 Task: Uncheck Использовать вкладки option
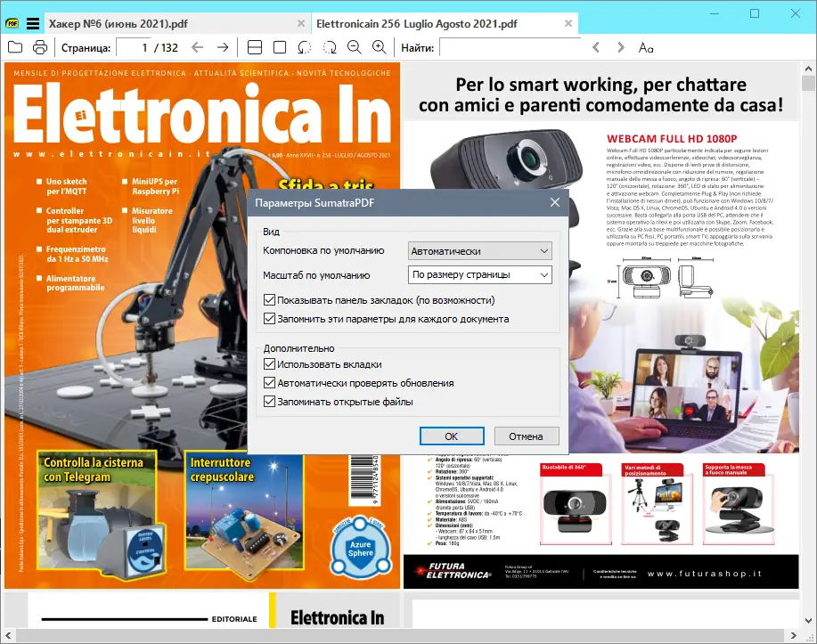pyautogui.click(x=269, y=363)
